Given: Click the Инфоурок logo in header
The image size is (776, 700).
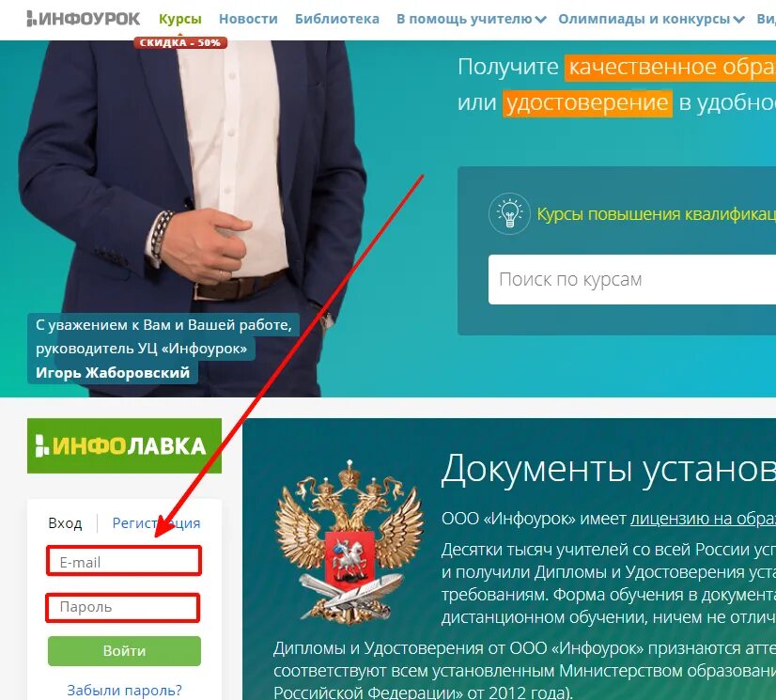Looking at the screenshot, I should (83, 19).
